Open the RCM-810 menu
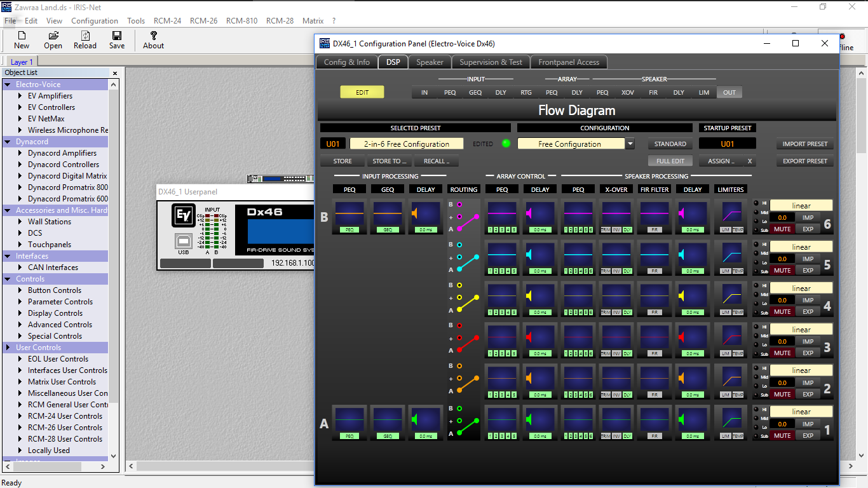The width and height of the screenshot is (868, 488). 242,21
